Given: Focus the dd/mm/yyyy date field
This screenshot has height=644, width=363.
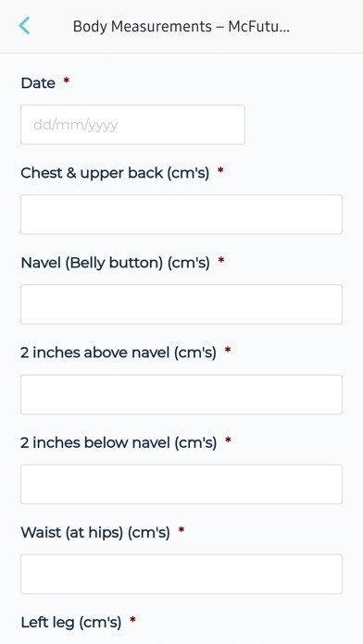Looking at the screenshot, I should point(132,125).
